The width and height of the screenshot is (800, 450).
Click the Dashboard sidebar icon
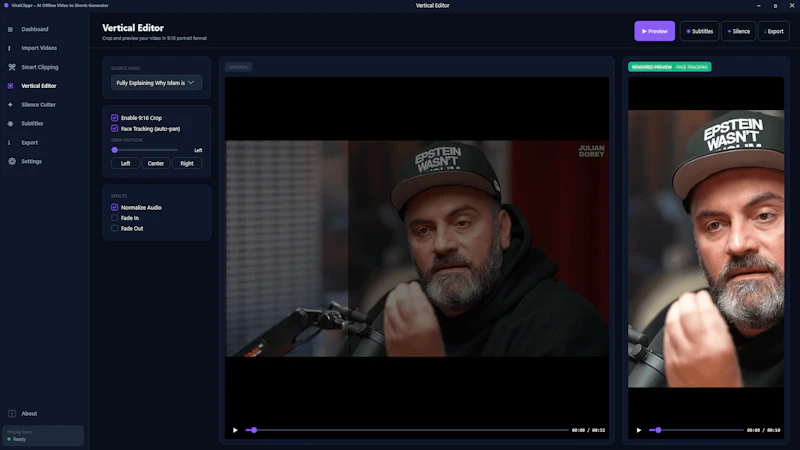(10, 29)
